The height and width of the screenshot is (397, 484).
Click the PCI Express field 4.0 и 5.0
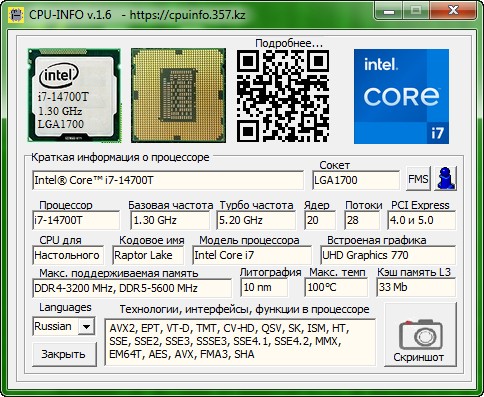point(421,220)
